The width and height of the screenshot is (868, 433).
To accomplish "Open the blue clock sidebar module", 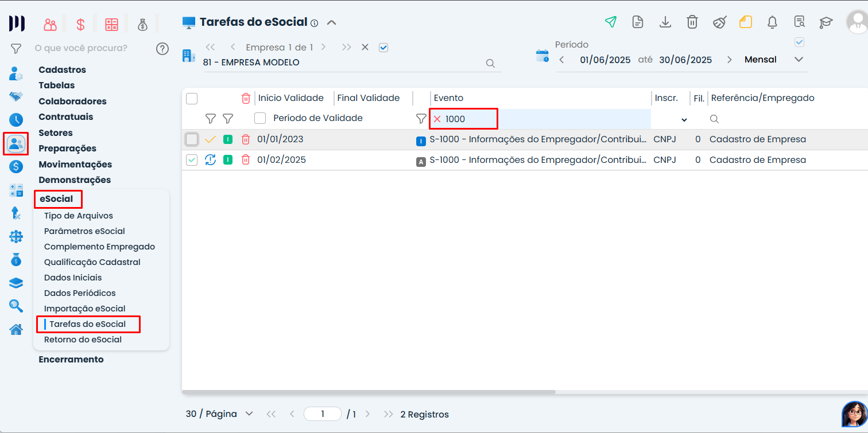I will [16, 120].
